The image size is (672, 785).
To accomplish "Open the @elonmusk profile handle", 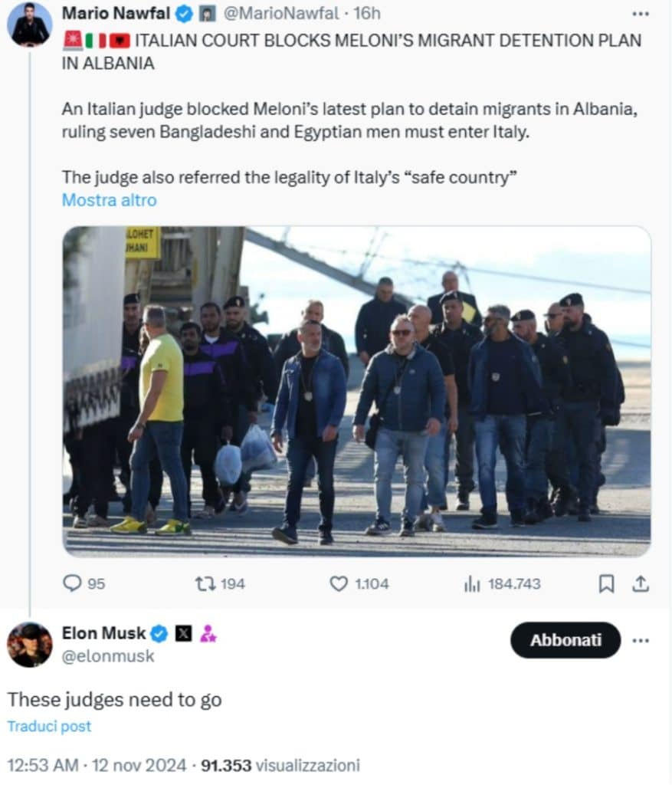I will coord(108,656).
